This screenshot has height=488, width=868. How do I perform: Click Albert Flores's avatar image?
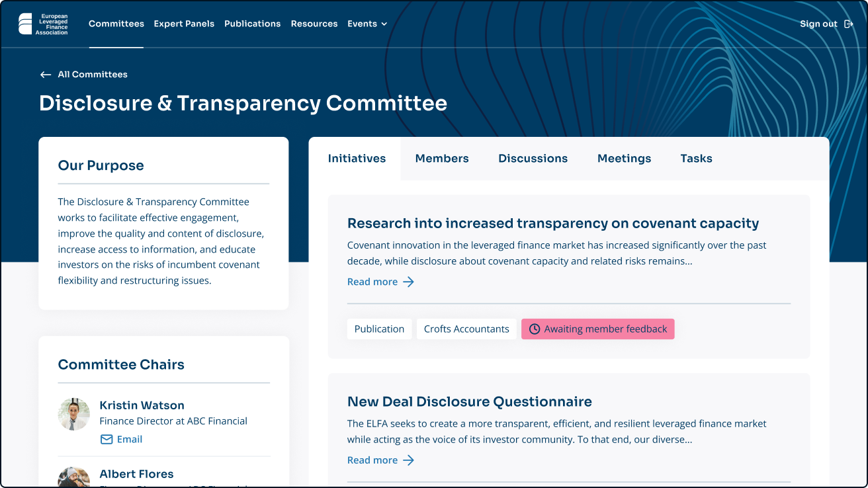pos(73,477)
